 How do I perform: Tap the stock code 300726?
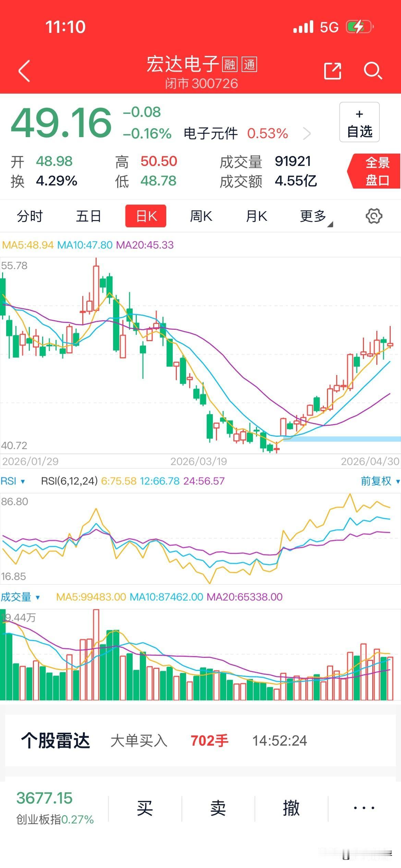point(215,84)
